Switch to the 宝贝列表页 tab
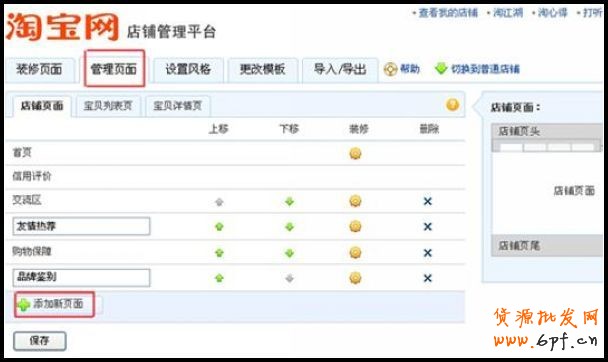 pyautogui.click(x=108, y=106)
